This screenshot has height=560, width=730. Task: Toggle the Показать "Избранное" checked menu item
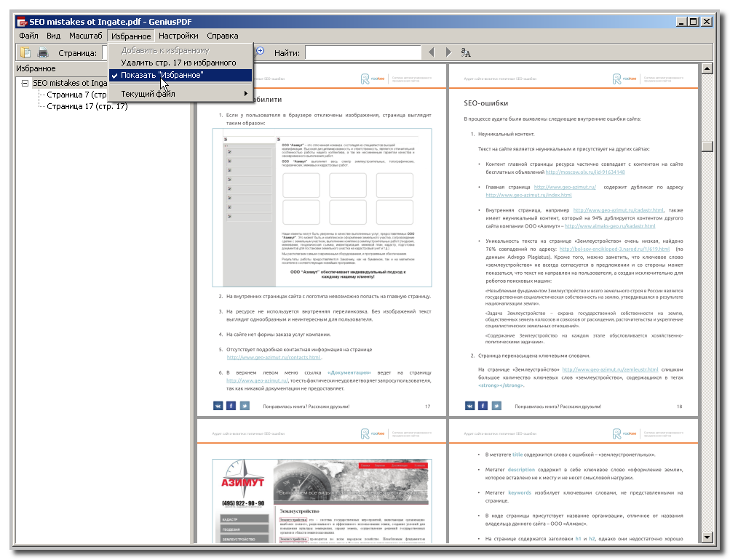click(180, 75)
